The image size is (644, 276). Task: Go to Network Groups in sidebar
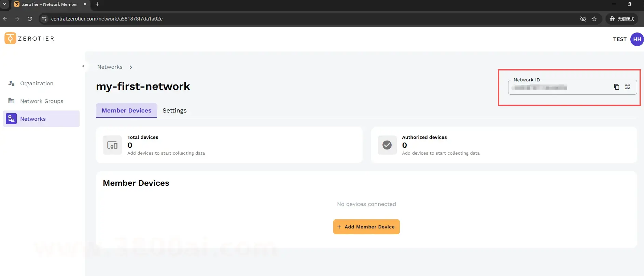[41, 101]
